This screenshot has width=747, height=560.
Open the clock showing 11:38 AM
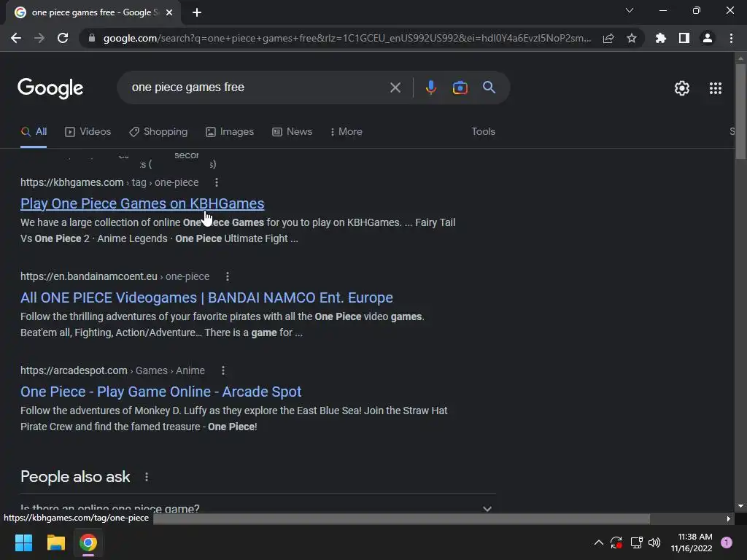(x=692, y=542)
